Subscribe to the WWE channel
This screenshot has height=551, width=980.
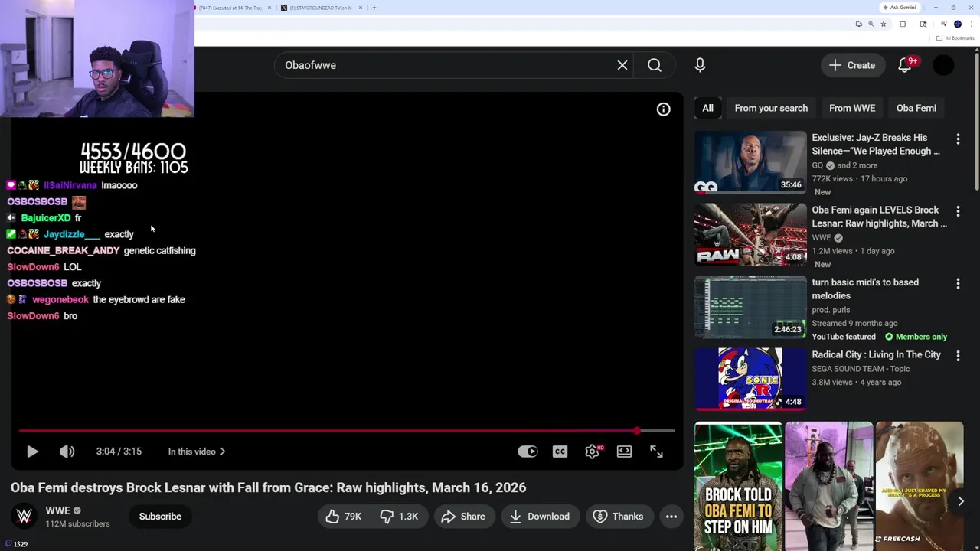tap(160, 517)
